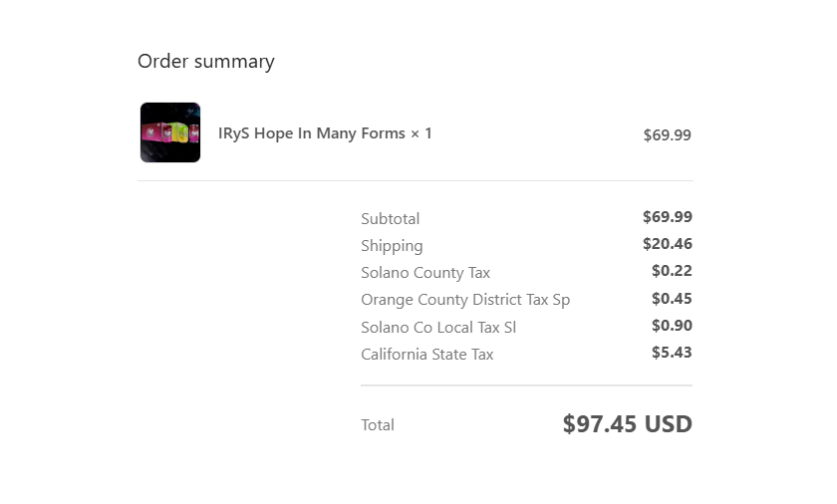Select the Solano County Tax label
The image size is (837, 504).
[x=425, y=273]
